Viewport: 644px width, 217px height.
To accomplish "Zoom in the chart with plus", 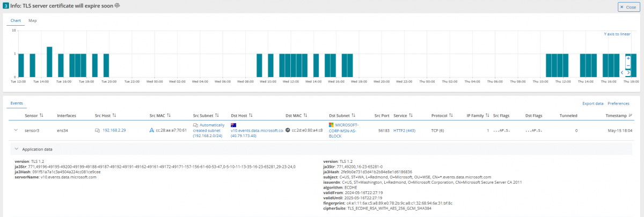I will click(628, 58).
